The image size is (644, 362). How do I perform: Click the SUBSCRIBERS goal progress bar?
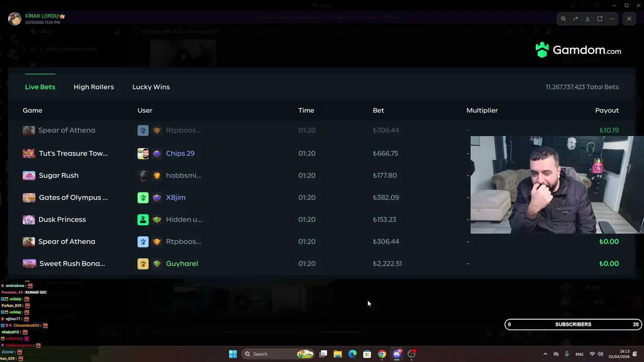pos(573,324)
